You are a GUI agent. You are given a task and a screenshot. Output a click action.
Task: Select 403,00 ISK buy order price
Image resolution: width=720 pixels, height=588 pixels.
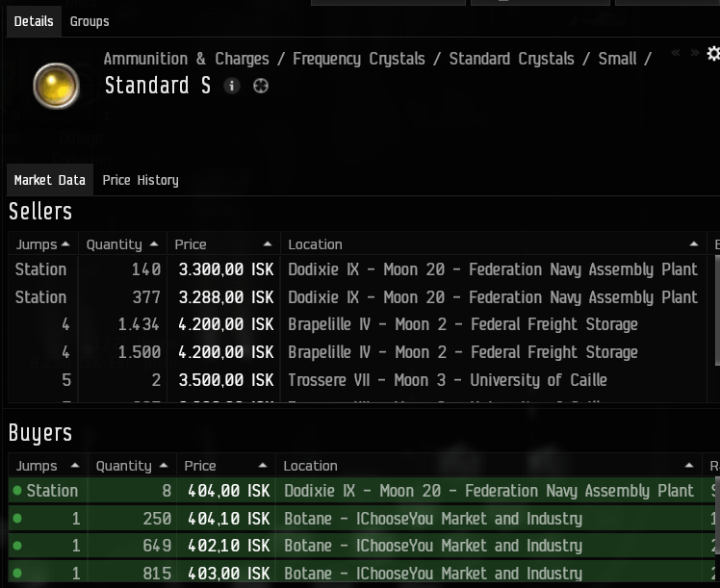229,574
